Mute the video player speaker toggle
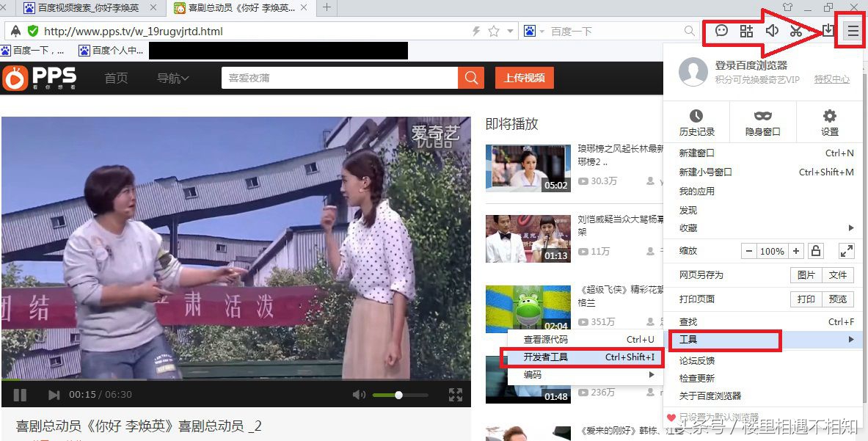Viewport: 868px width, 441px height. pyautogui.click(x=359, y=394)
